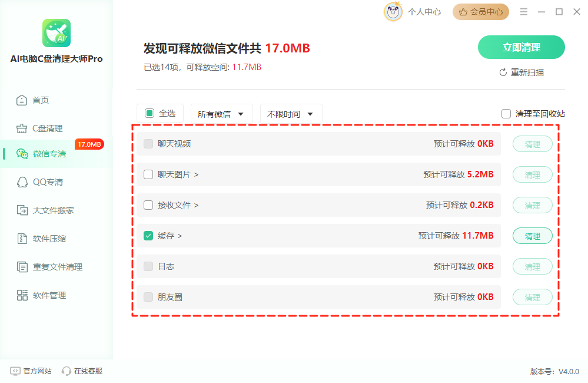The image size is (588, 383).
Task: Click 预计可释放 5.2MB text
Action: tap(459, 174)
